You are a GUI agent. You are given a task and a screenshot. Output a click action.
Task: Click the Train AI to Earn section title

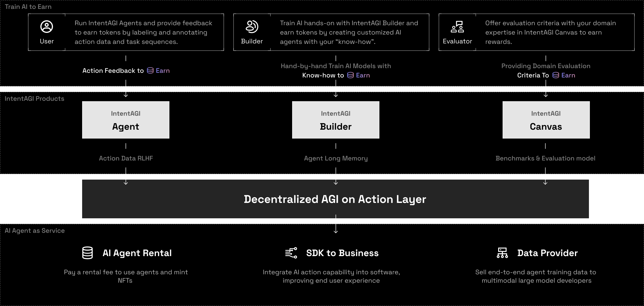(x=28, y=7)
